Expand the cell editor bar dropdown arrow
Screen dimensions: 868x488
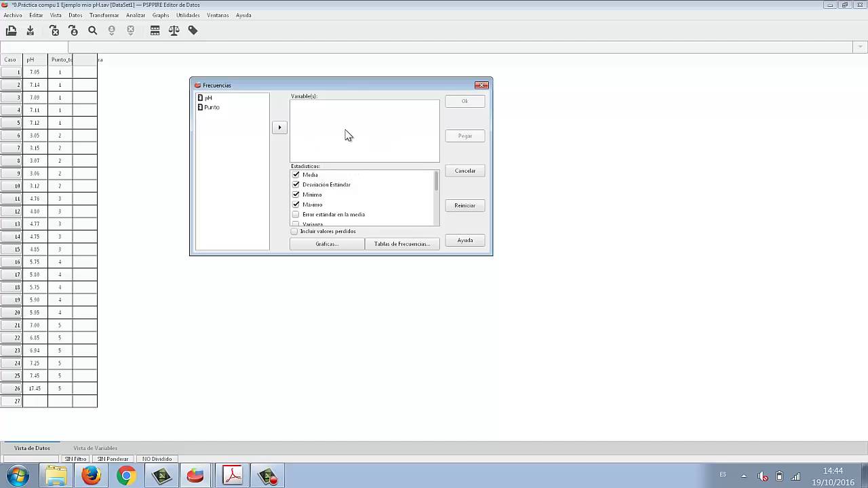pos(861,47)
